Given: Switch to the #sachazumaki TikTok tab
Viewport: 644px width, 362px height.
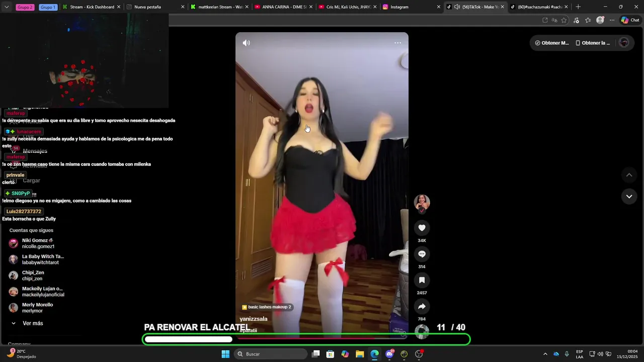Looking at the screenshot, I should [539, 7].
